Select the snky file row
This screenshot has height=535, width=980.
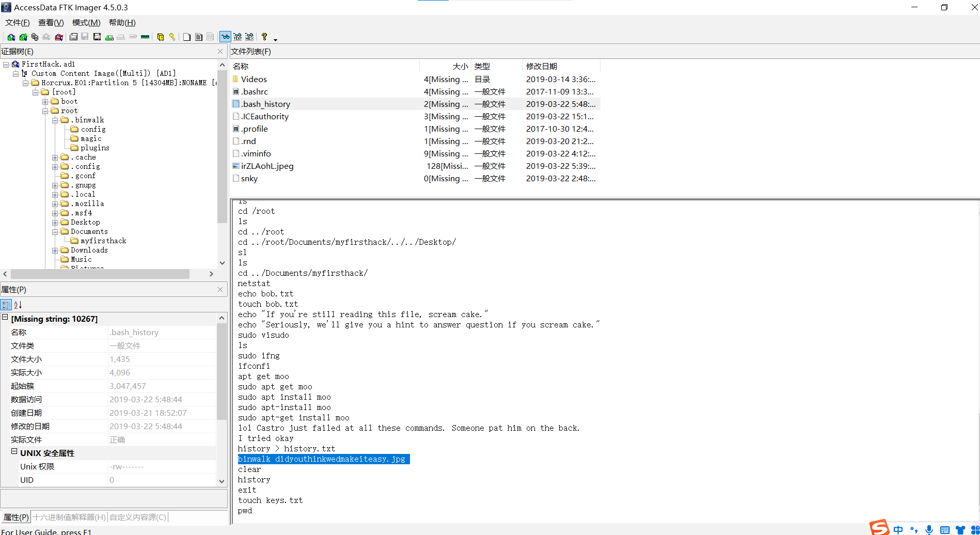coord(416,179)
